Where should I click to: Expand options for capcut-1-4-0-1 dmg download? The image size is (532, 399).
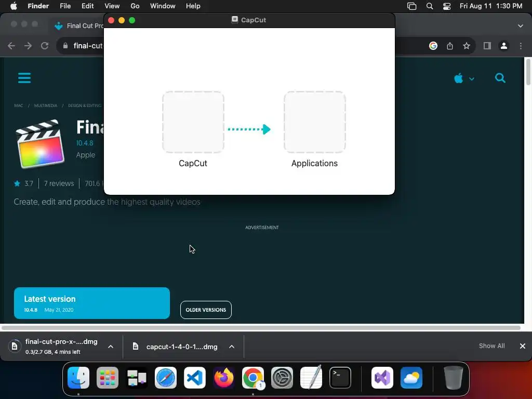[x=232, y=347]
